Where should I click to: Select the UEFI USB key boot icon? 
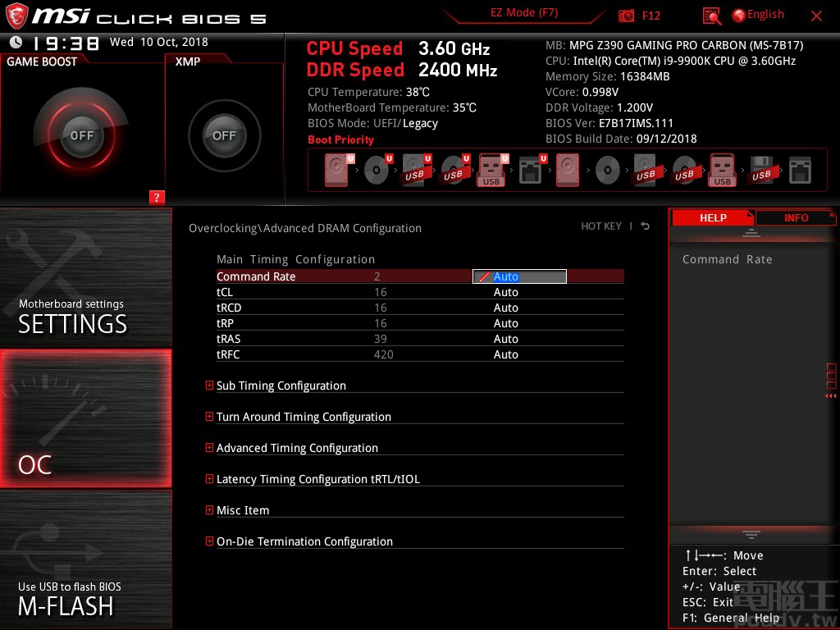tap(493, 171)
